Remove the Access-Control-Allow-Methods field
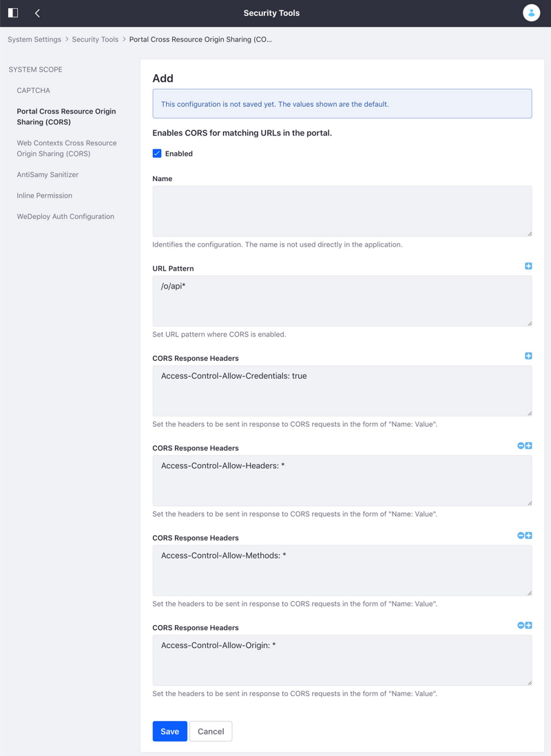Screen dimensions: 551x756 (521, 535)
